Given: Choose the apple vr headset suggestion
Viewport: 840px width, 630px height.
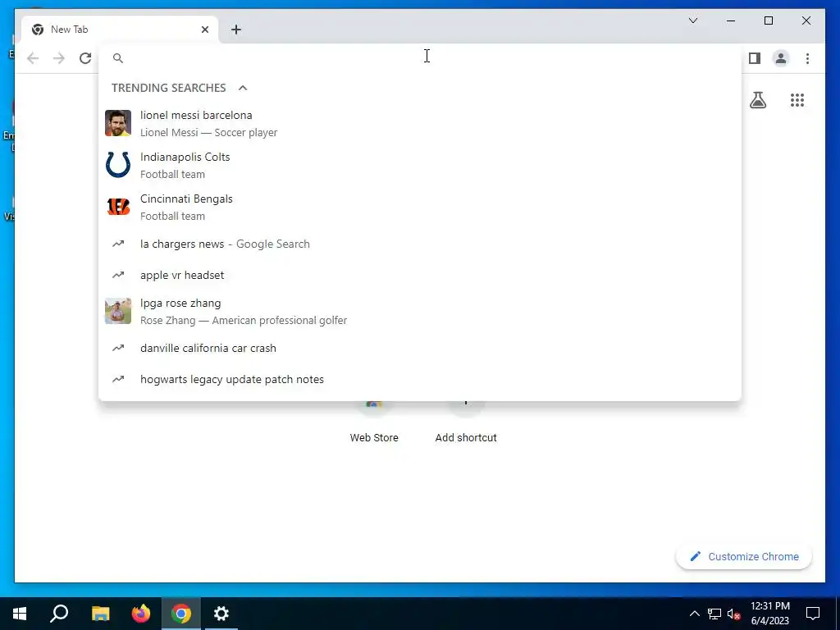Looking at the screenshot, I should [420, 275].
